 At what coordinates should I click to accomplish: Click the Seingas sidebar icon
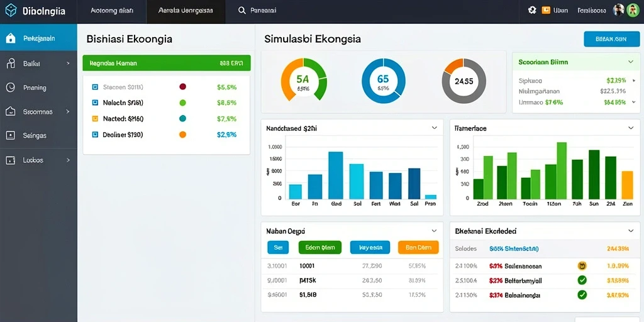(11, 135)
